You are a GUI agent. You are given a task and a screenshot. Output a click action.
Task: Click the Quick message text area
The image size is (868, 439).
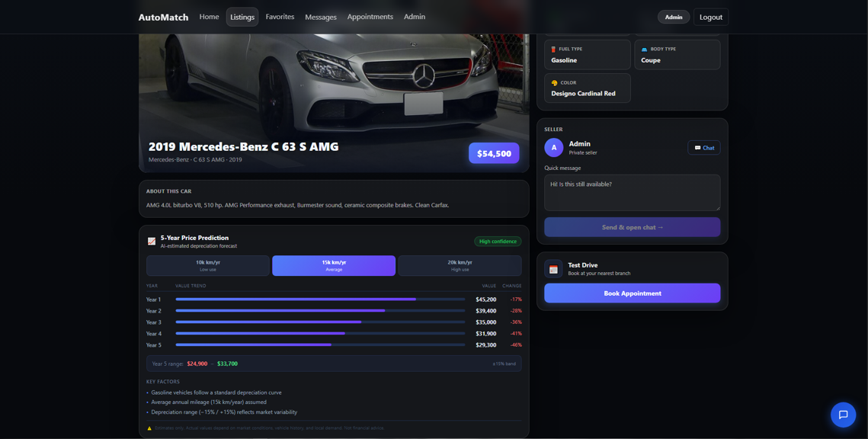tap(633, 193)
